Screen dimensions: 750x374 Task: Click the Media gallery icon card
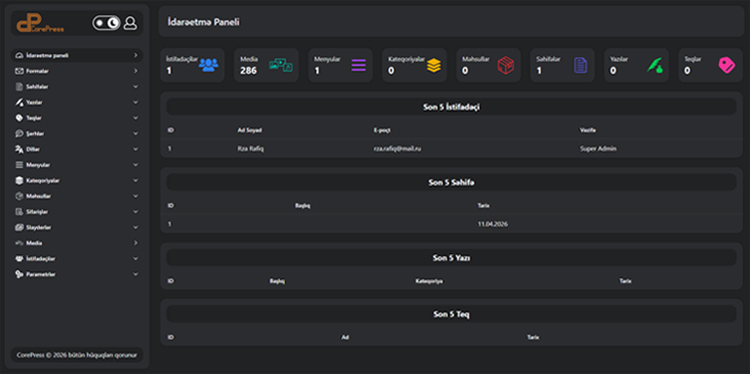tap(281, 65)
